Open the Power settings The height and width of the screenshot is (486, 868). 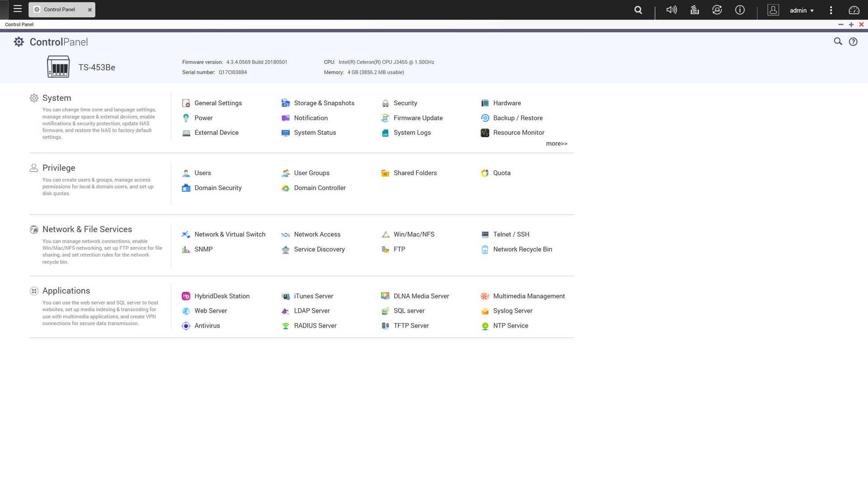pos(197,118)
